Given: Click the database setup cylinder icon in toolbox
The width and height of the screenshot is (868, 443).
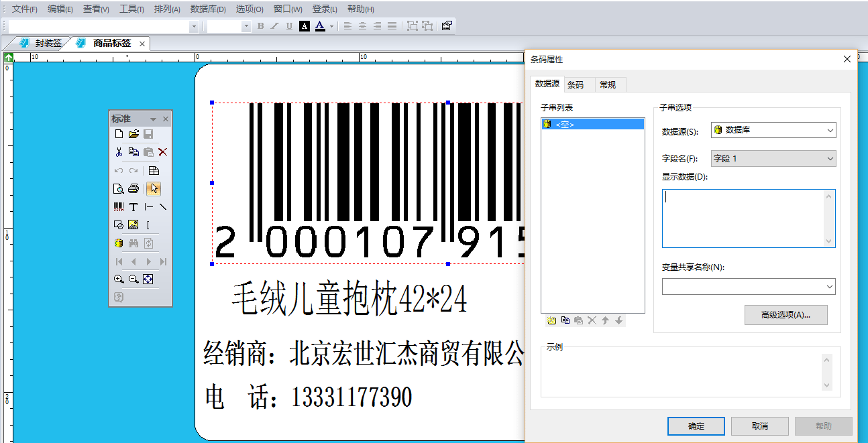Looking at the screenshot, I should (x=119, y=243).
